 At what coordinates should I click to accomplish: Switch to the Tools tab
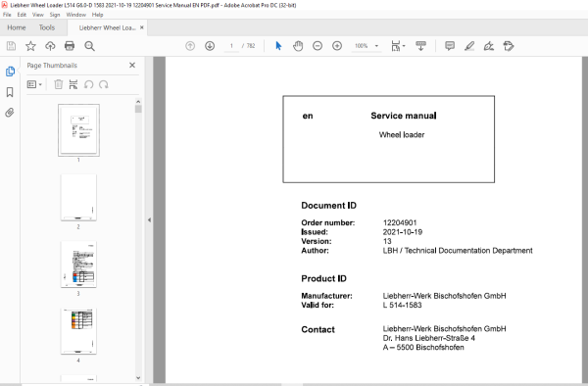(x=47, y=27)
